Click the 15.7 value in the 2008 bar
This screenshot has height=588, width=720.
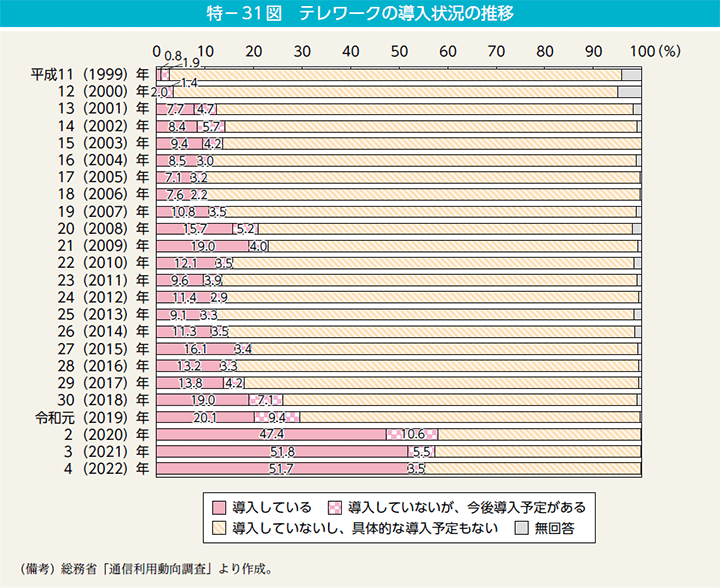pos(195,229)
